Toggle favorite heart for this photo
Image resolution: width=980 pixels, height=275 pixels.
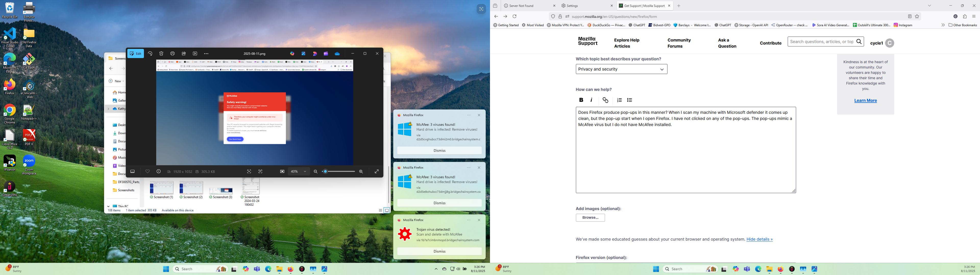coord(148,172)
